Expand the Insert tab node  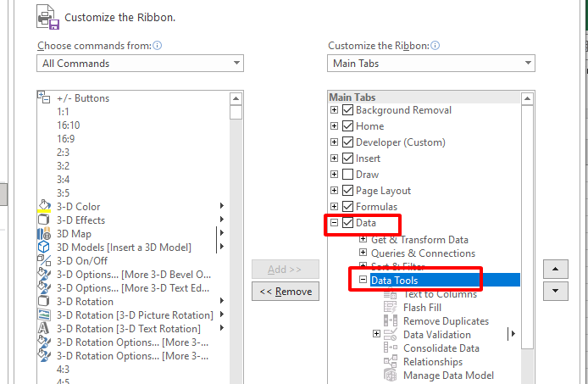(334, 159)
